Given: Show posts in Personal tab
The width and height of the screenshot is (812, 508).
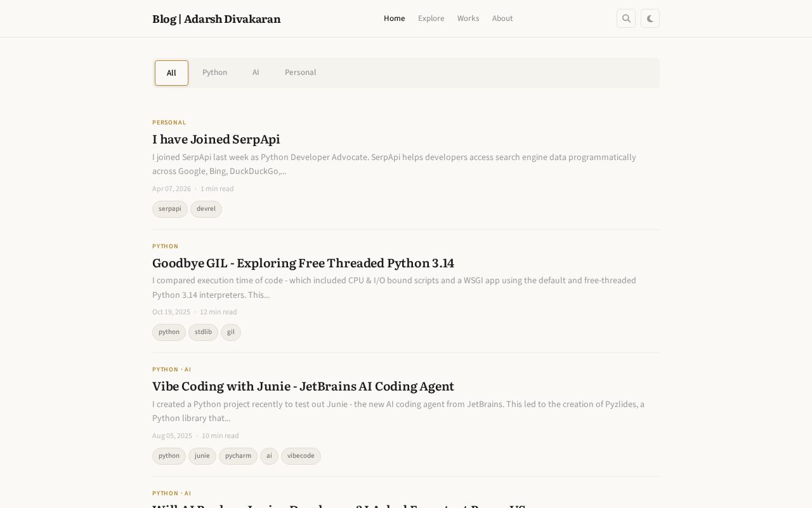Looking at the screenshot, I should click(x=300, y=72).
